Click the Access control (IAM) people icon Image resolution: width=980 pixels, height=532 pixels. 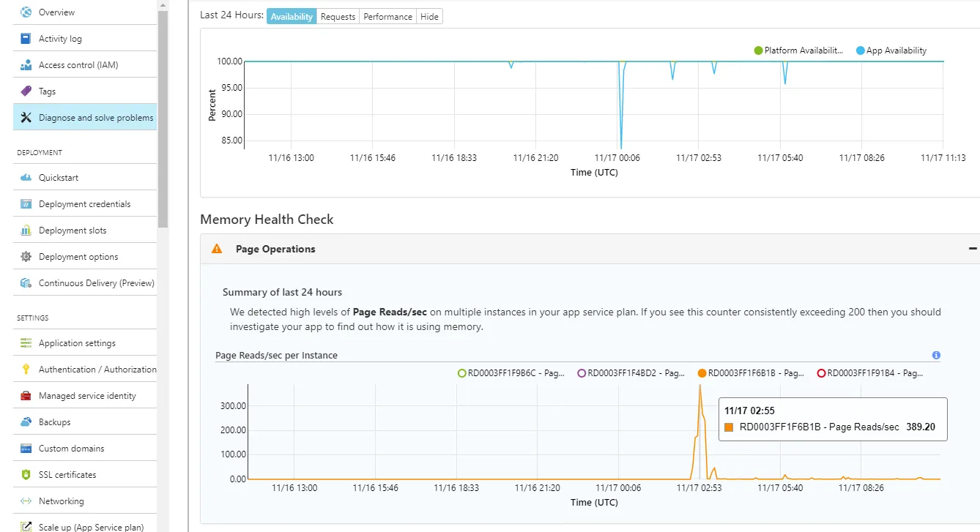click(26, 65)
